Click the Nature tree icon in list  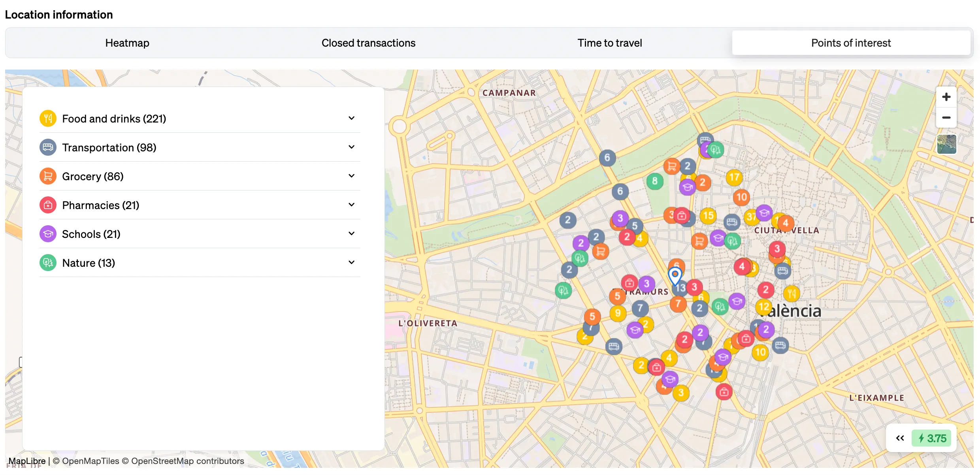[48, 263]
